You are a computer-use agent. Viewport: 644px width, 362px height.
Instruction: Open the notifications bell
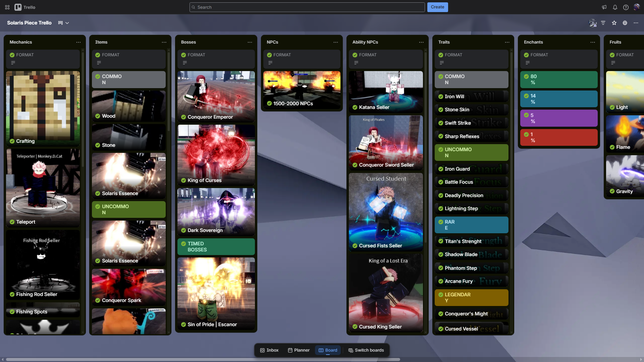coord(615,7)
